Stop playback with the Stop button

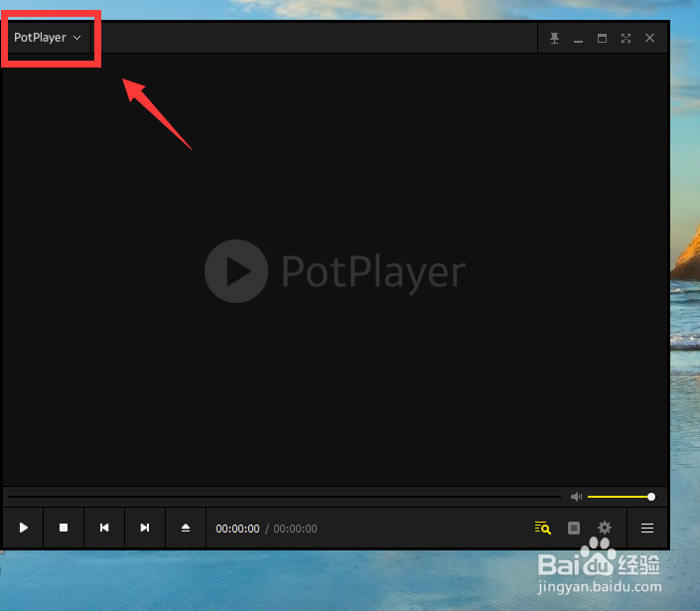pyautogui.click(x=64, y=528)
